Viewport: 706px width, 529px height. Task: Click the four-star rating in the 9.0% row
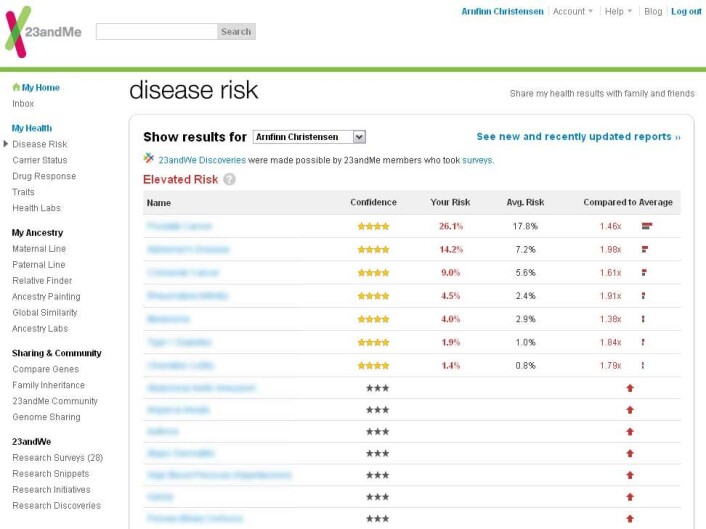coord(373,272)
